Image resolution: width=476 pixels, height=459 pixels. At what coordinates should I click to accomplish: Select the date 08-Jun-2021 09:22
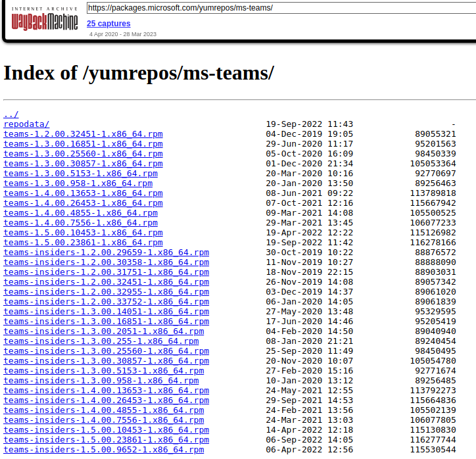click(310, 193)
